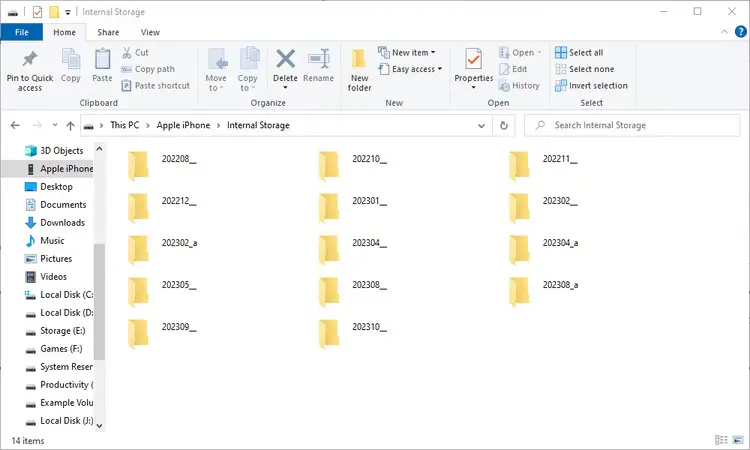Click Select none in the ribbon
This screenshot has height=450, width=750.
(585, 69)
